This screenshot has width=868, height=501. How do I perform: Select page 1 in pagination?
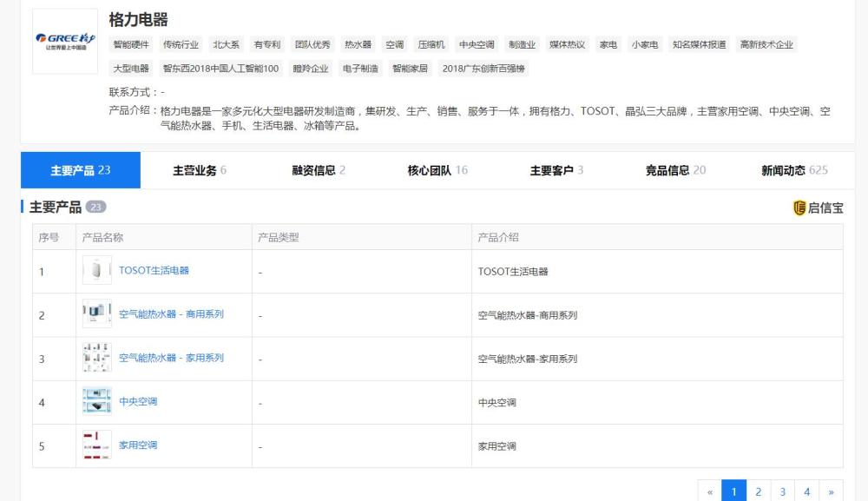click(734, 491)
